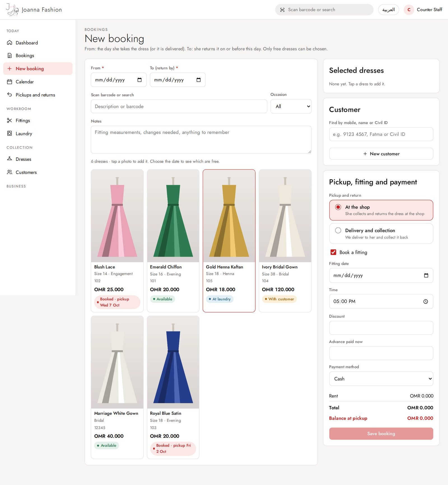The width and height of the screenshot is (448, 485).
Task: Open Pickups and returns page
Action: (38, 95)
